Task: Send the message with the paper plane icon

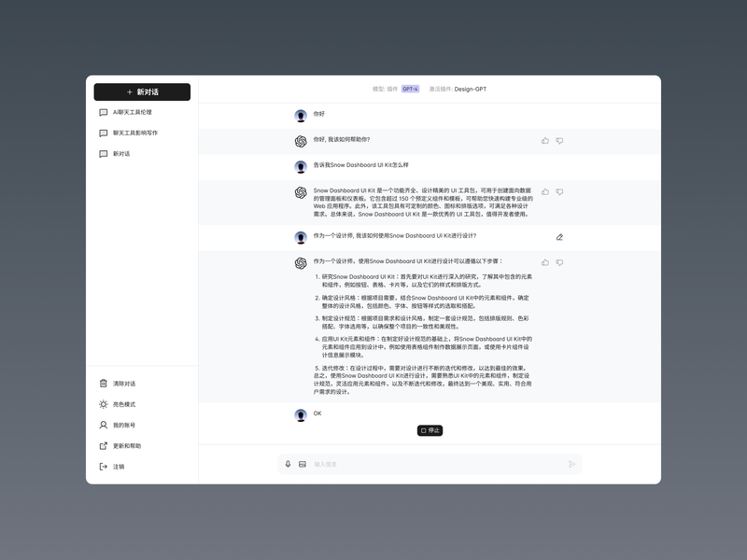Action: pos(571,464)
